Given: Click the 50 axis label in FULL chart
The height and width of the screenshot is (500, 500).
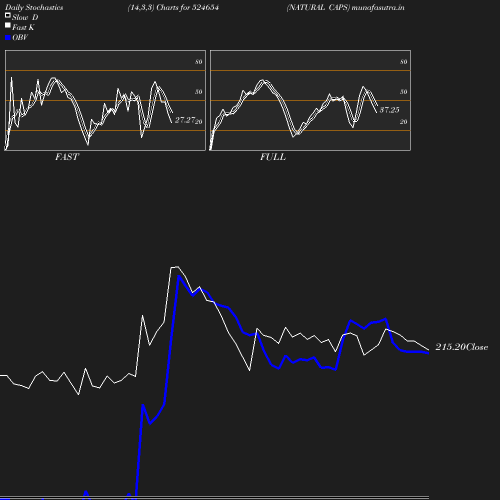Looking at the screenshot, I should [404, 92].
